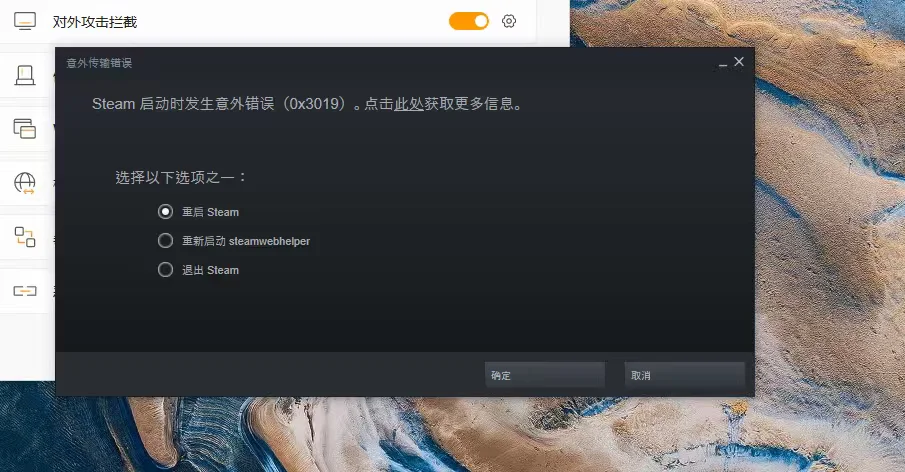This screenshot has height=472, width=905.
Task: Click the laptop icon in background window sidebar
Action: click(x=25, y=75)
